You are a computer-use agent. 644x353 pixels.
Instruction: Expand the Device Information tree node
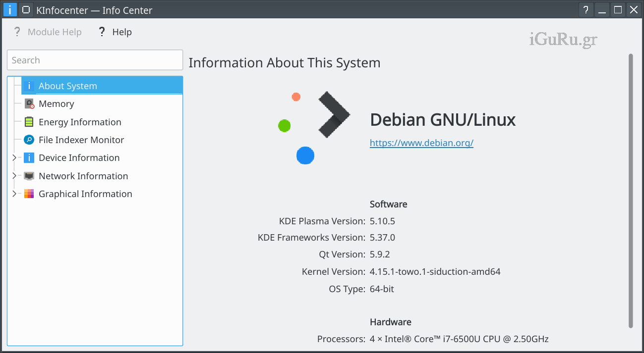pyautogui.click(x=14, y=157)
